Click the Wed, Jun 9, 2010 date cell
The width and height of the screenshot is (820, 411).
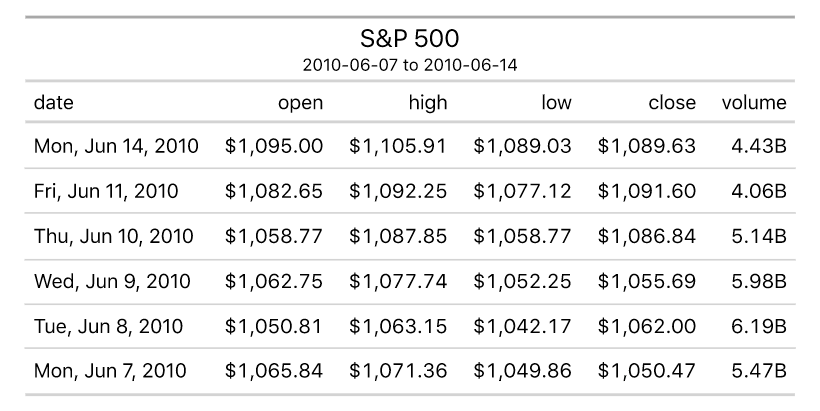pyautogui.click(x=112, y=281)
